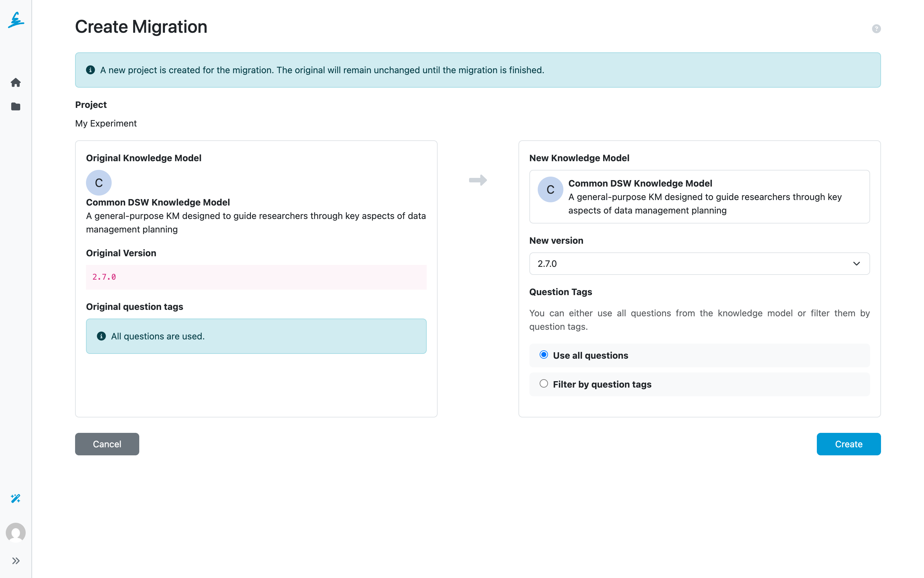924x578 pixels.
Task: Expand the sidebar with double chevron
Action: click(x=16, y=561)
